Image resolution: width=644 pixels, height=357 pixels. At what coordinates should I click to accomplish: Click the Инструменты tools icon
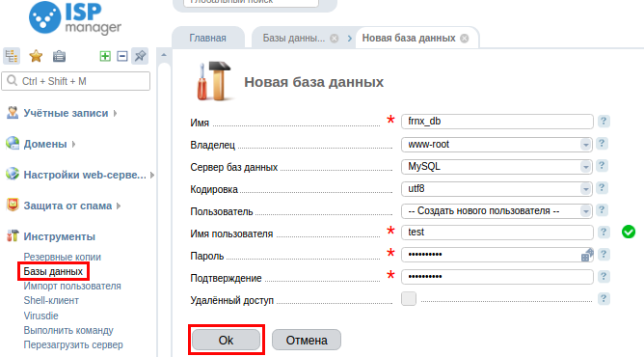(x=13, y=235)
